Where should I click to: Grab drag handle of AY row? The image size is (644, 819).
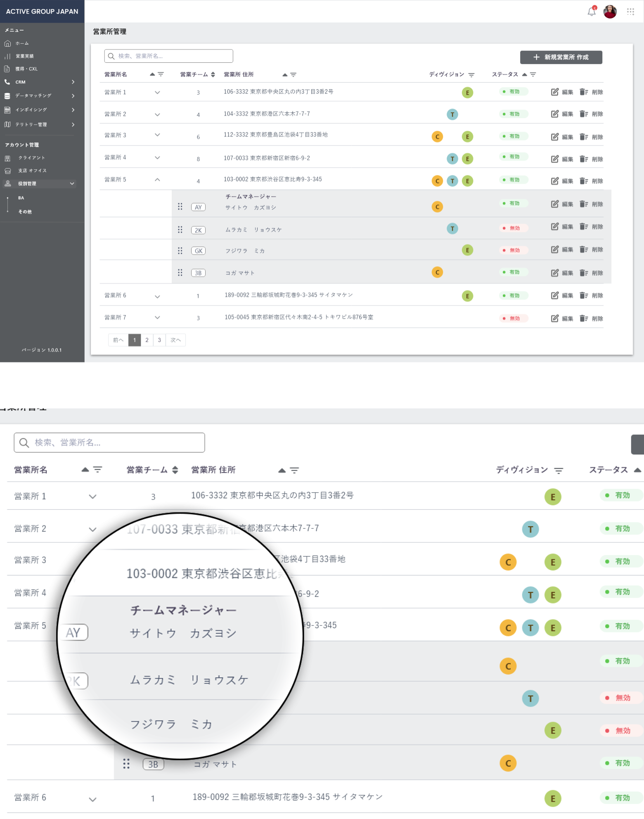180,206
